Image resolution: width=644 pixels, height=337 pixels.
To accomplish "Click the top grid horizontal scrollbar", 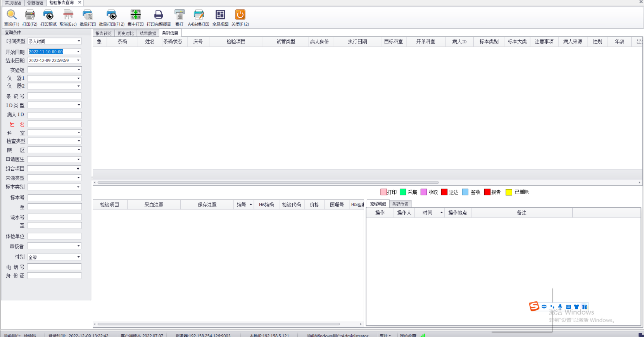I will (x=268, y=182).
